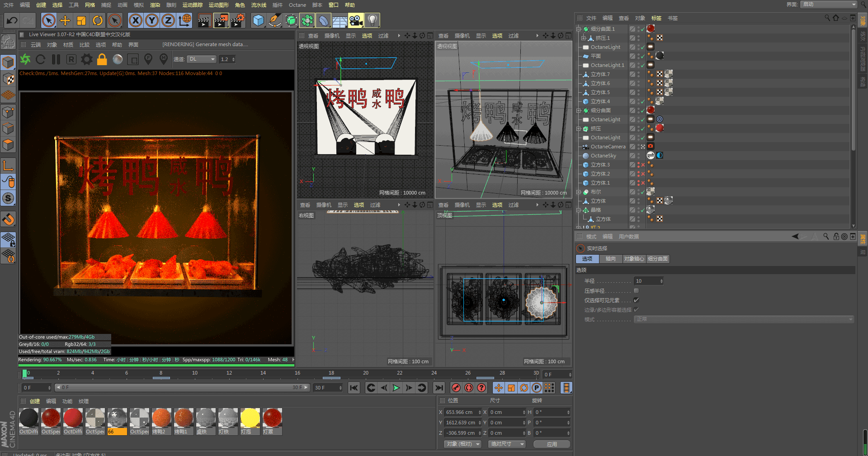This screenshot has height=456, width=868.
Task: Click the clay mode sphere in Live Viewer
Action: [x=118, y=59]
